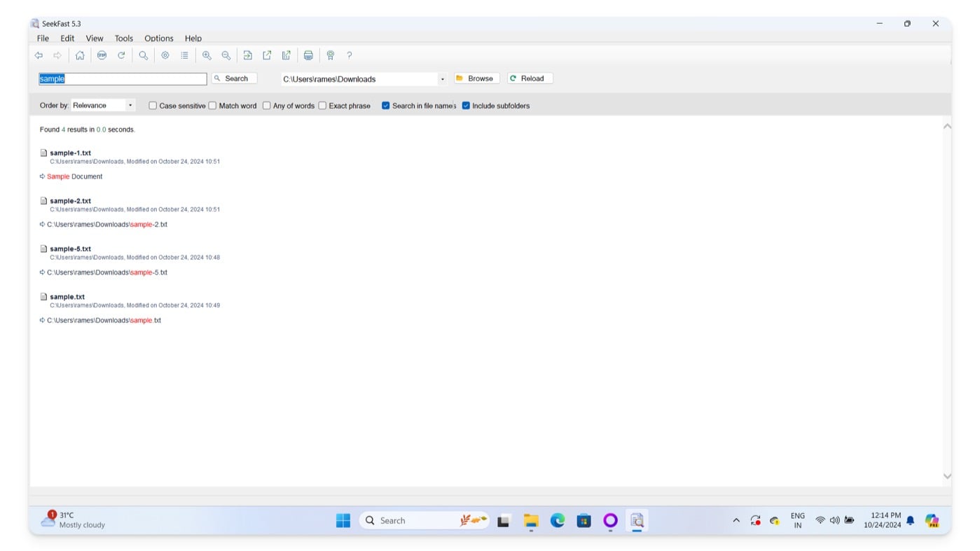Click the license ribbon toolbar icon
Image resolution: width=980 pixels, height=551 pixels.
point(331,55)
